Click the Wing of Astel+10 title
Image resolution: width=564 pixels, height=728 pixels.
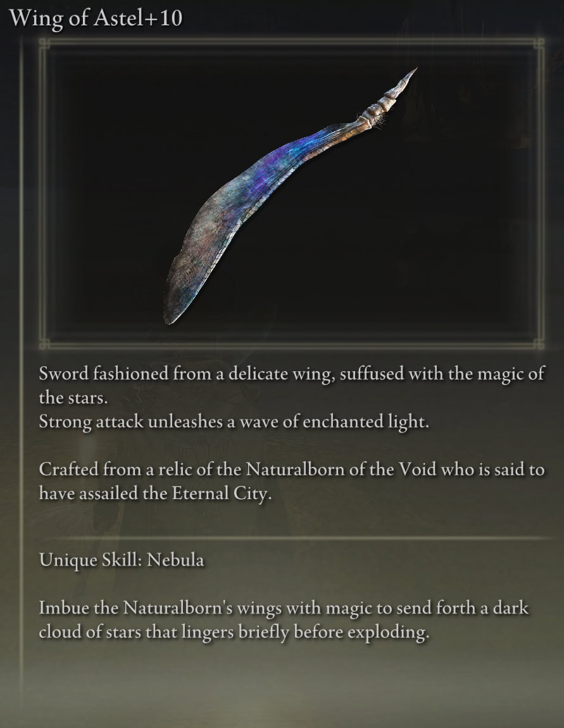click(x=96, y=18)
